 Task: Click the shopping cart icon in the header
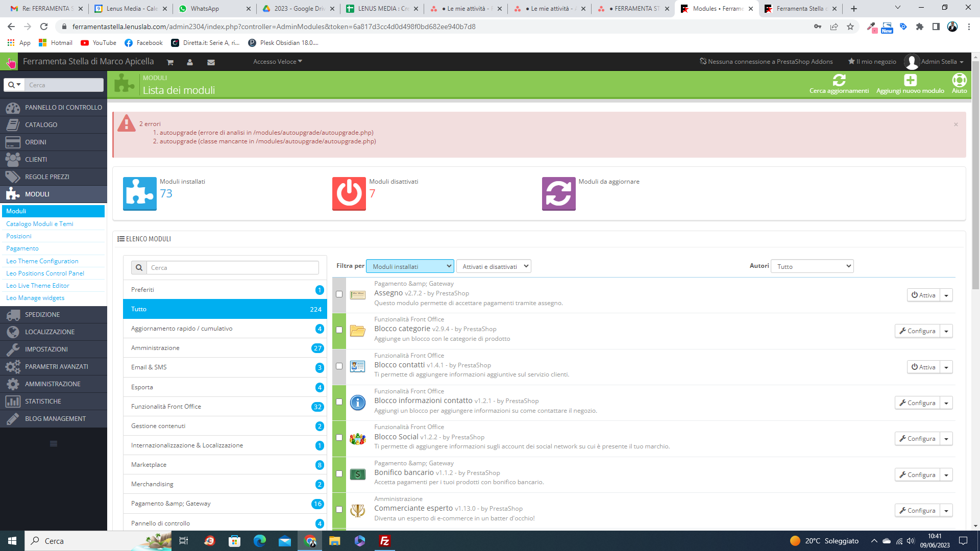coord(170,62)
